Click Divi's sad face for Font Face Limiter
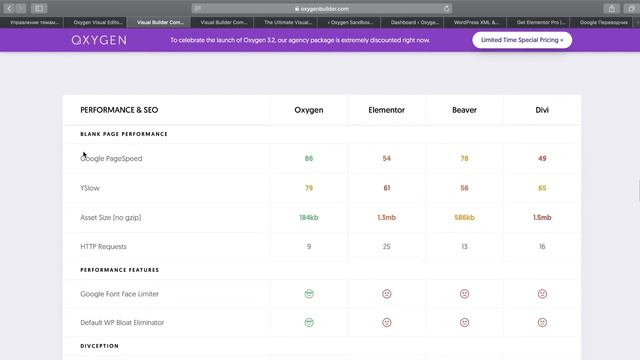Screen dimensions: 640x360 (x=542, y=294)
